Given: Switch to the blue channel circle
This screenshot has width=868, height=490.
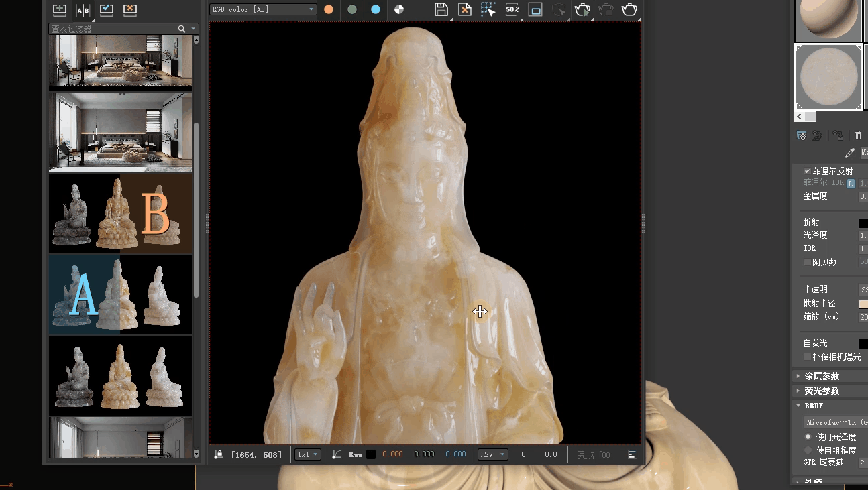Looking at the screenshot, I should (376, 9).
